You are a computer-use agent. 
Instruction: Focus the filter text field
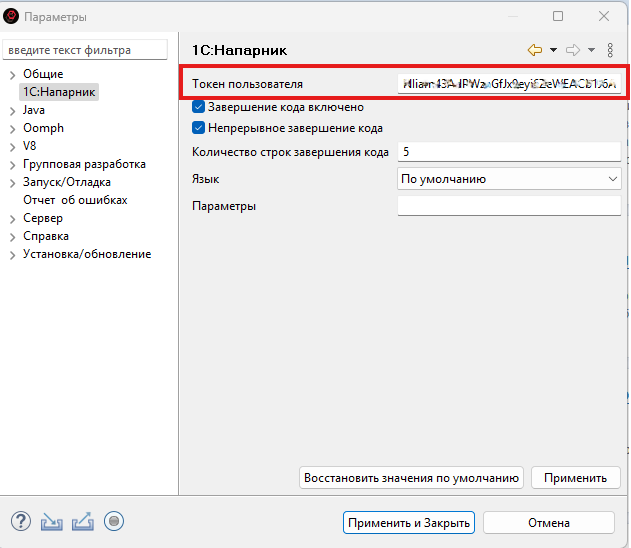(85, 50)
